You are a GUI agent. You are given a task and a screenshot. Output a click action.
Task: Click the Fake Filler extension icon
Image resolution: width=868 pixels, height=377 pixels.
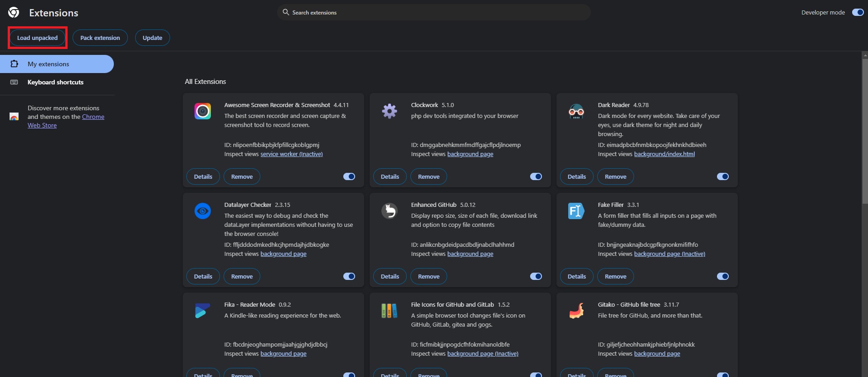tap(576, 211)
